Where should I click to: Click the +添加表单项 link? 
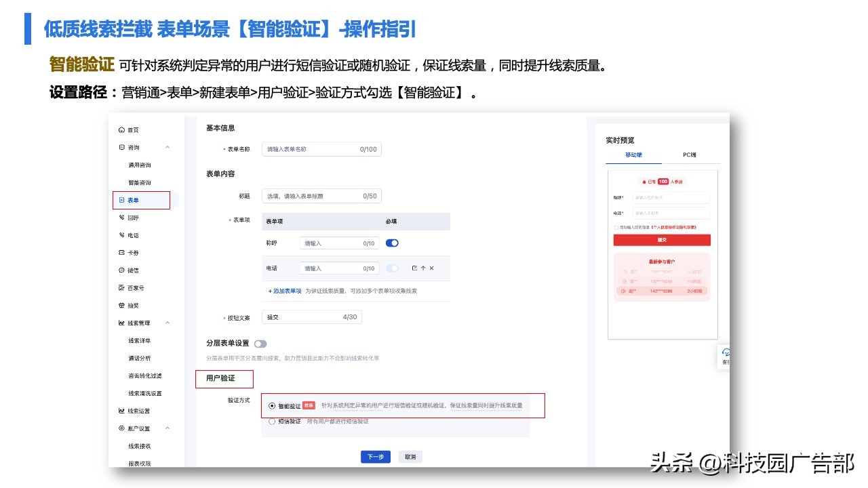pos(285,291)
